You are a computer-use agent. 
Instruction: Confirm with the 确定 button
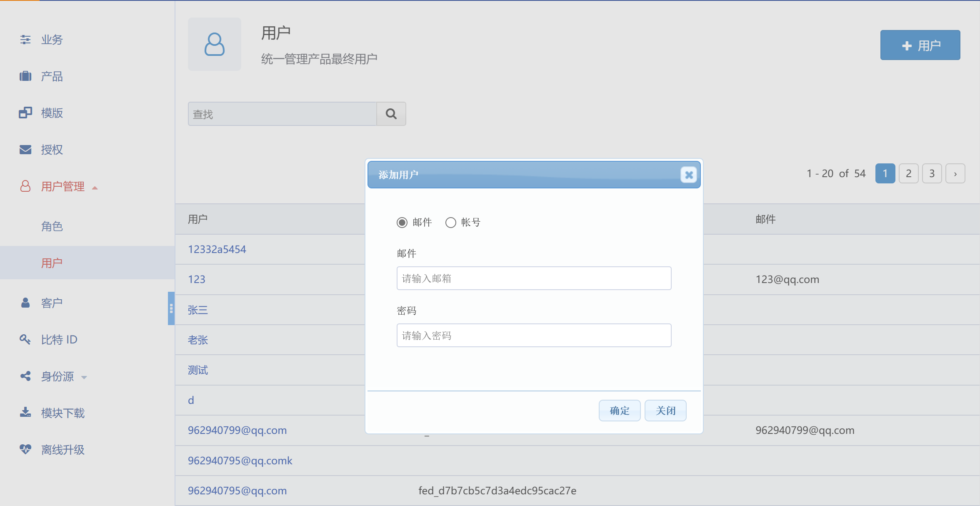click(620, 411)
